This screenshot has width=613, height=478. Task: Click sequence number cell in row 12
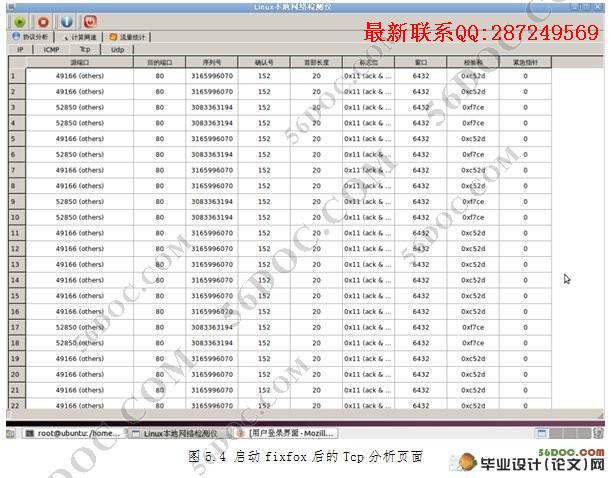click(x=212, y=249)
